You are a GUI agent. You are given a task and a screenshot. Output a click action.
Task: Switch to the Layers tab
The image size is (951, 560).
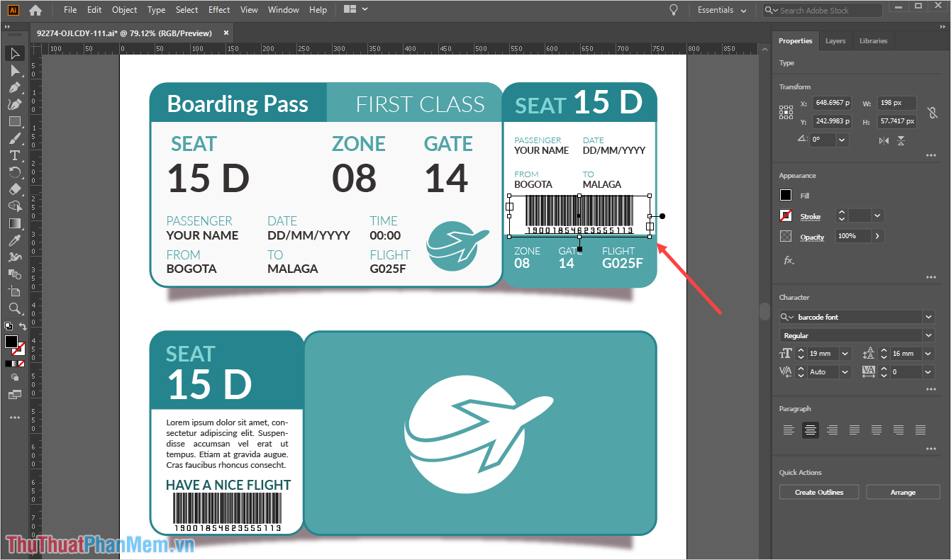tap(835, 41)
